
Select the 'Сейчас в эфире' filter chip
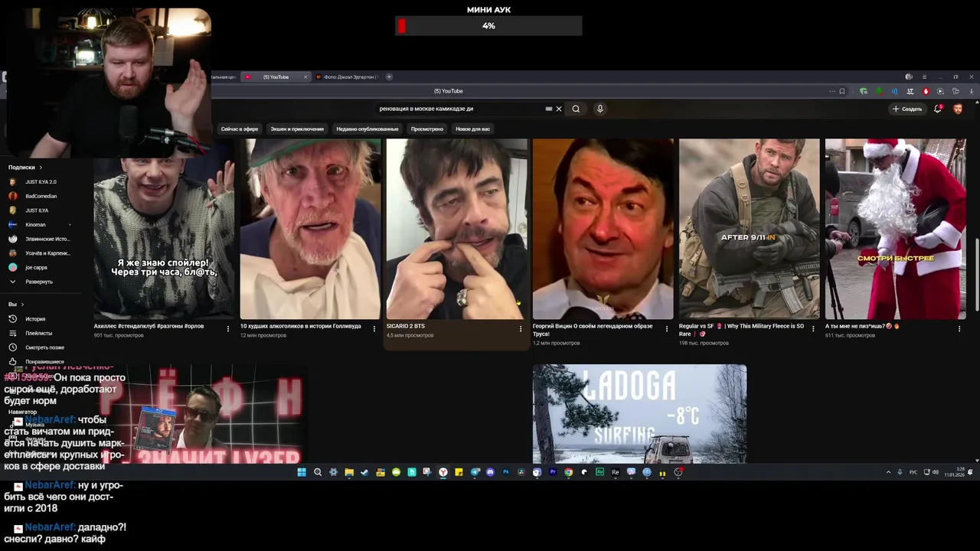(x=240, y=129)
